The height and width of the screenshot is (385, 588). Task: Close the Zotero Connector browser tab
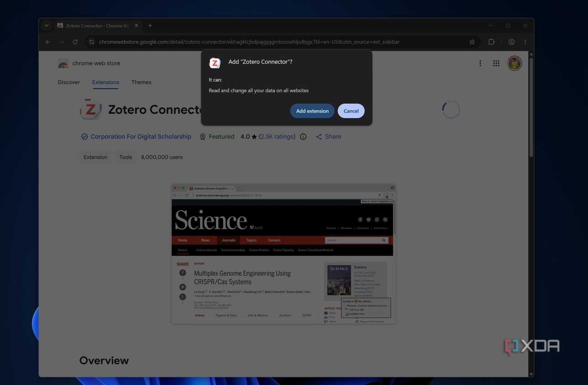pos(136,26)
